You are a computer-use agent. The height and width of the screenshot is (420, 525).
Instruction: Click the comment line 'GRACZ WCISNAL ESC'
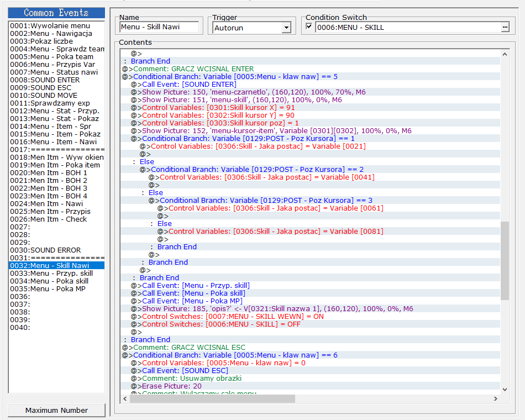point(311,348)
